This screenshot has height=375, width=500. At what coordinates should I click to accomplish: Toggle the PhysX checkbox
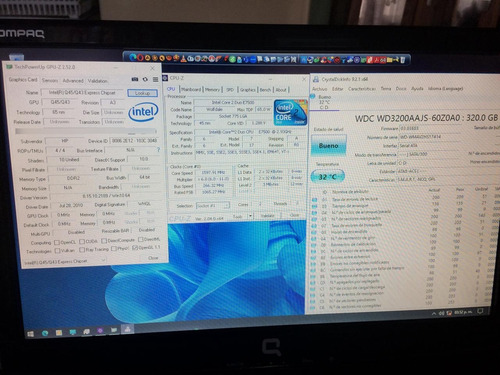(x=114, y=249)
